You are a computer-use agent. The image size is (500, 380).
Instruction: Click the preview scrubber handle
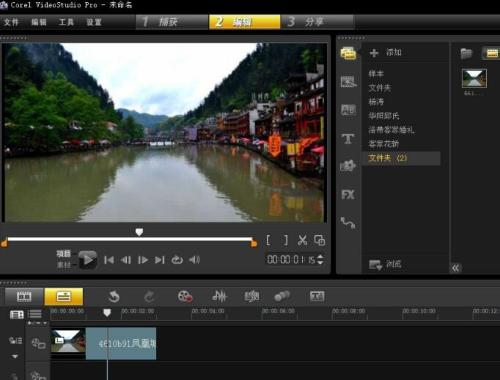click(139, 231)
